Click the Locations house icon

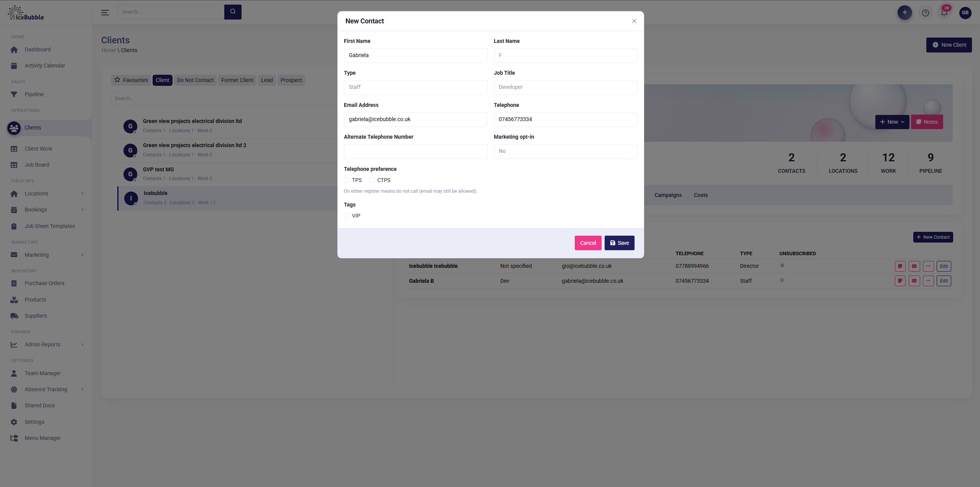(14, 194)
